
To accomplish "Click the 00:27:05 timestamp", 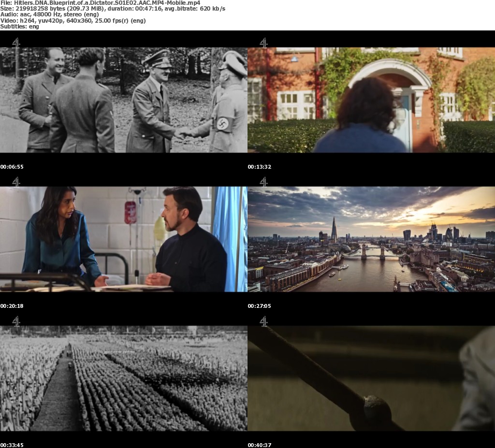I will (260, 306).
